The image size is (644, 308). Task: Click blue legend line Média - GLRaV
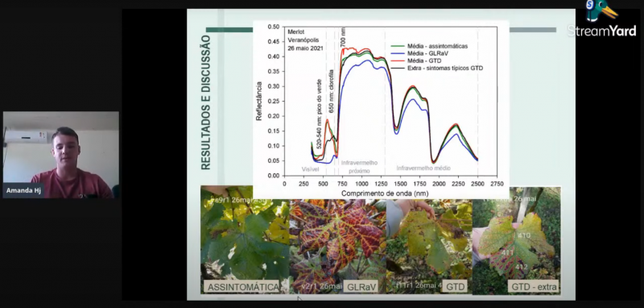[424, 53]
